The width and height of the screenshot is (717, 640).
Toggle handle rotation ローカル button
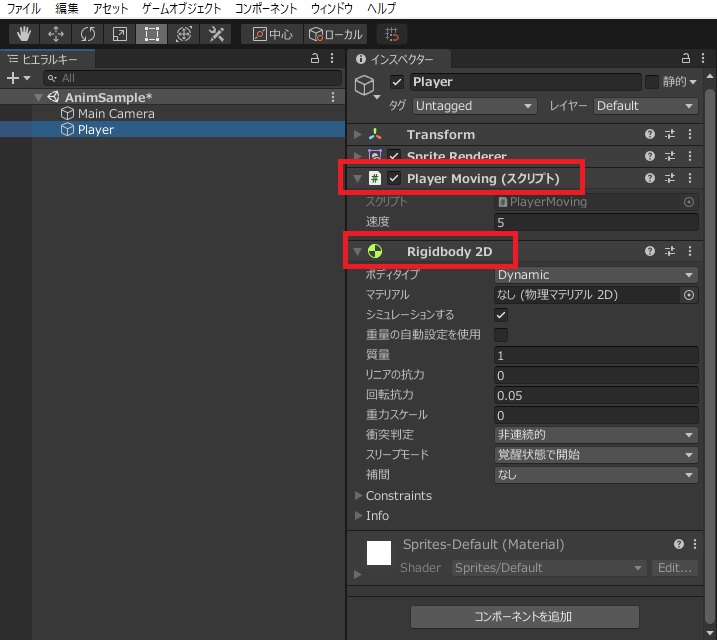[x=336, y=34]
